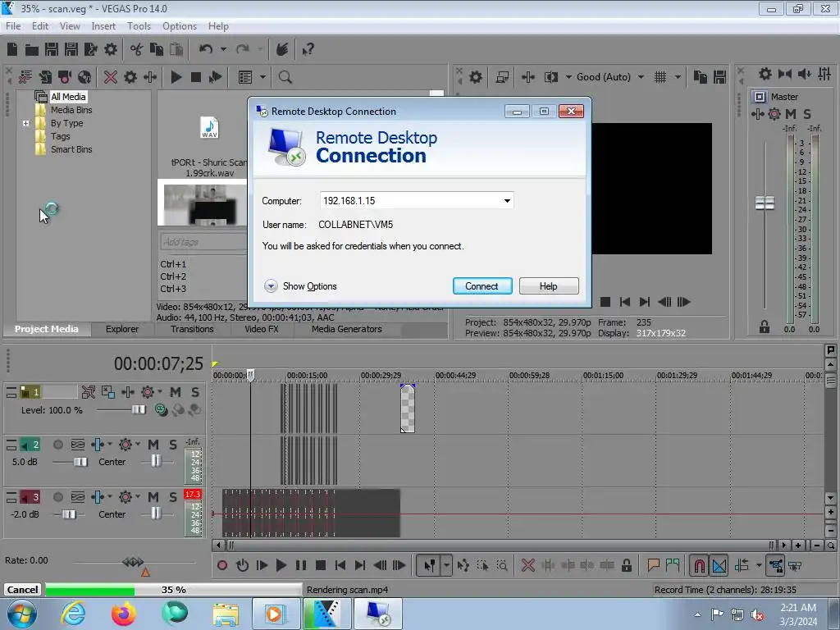This screenshot has width=840, height=630.
Task: Select video thumbnail in Project Media
Action: point(201,203)
